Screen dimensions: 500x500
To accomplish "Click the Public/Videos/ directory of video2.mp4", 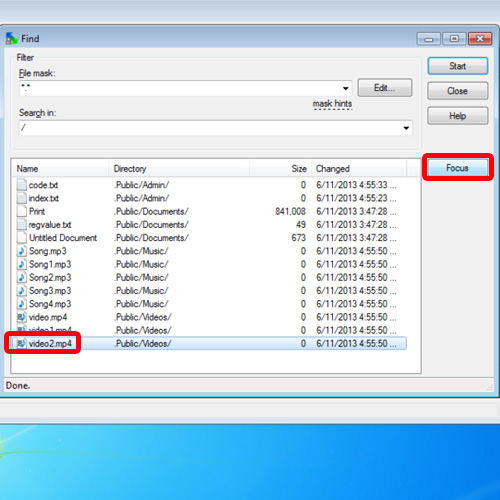I will 143,344.
